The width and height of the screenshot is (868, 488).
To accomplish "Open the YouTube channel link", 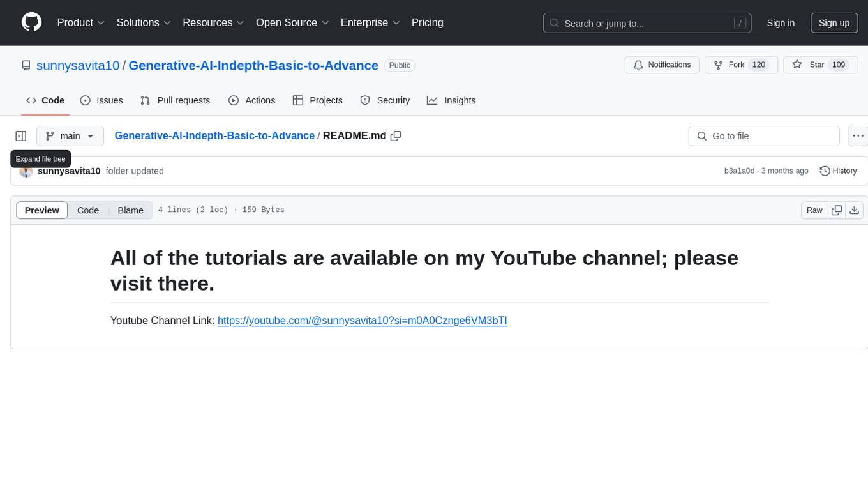I will click(363, 321).
